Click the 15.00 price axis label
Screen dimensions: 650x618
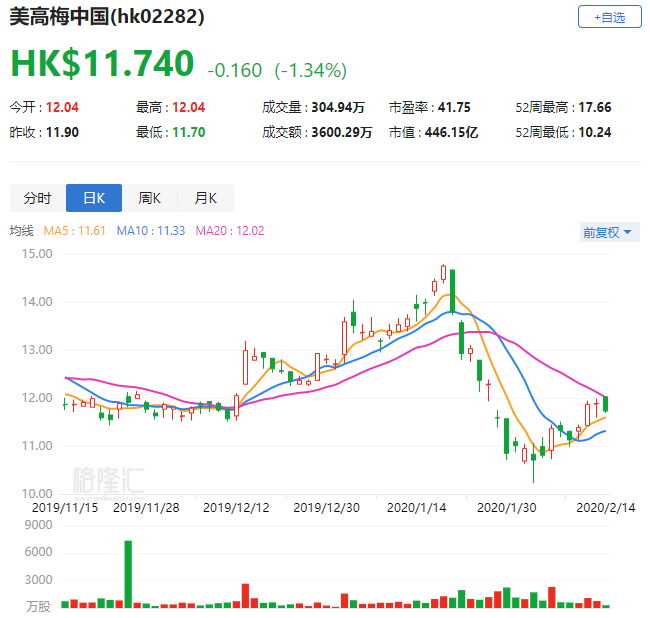(37, 254)
